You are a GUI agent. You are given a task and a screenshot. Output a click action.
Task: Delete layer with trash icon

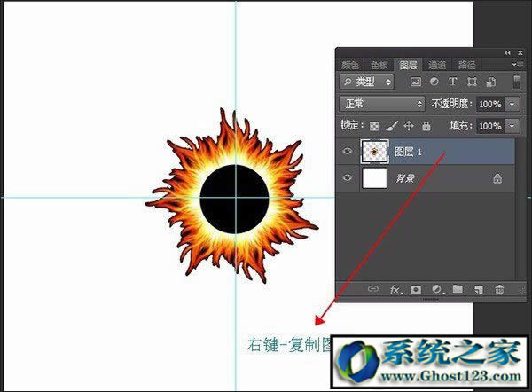499,289
